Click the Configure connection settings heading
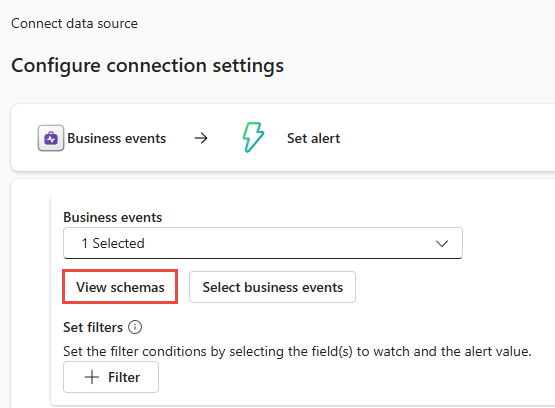 [148, 66]
